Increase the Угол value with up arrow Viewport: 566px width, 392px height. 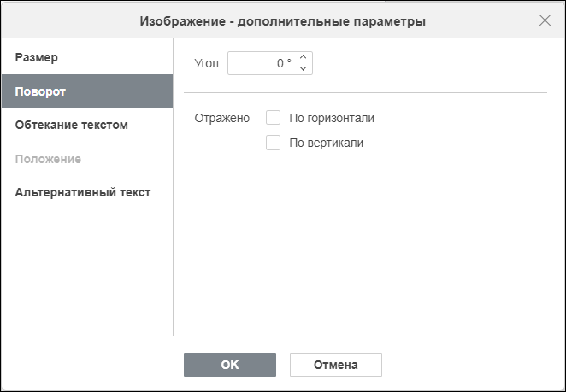304,58
